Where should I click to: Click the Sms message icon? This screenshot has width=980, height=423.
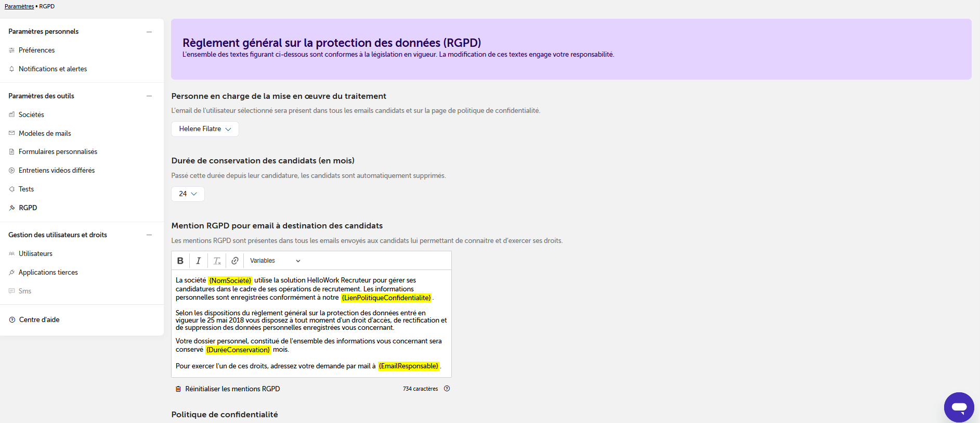(11, 291)
